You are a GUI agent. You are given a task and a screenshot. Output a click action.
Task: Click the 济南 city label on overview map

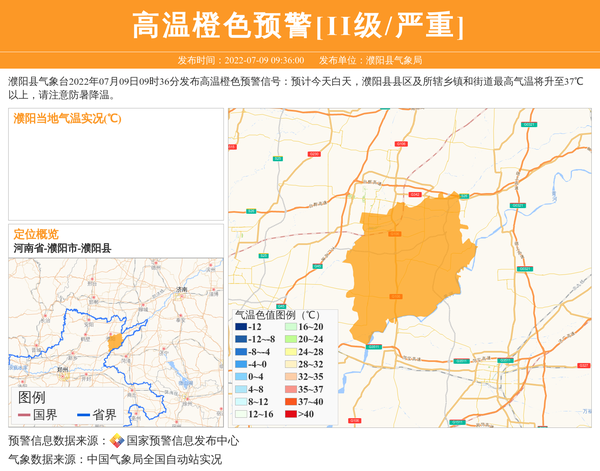click(181, 289)
